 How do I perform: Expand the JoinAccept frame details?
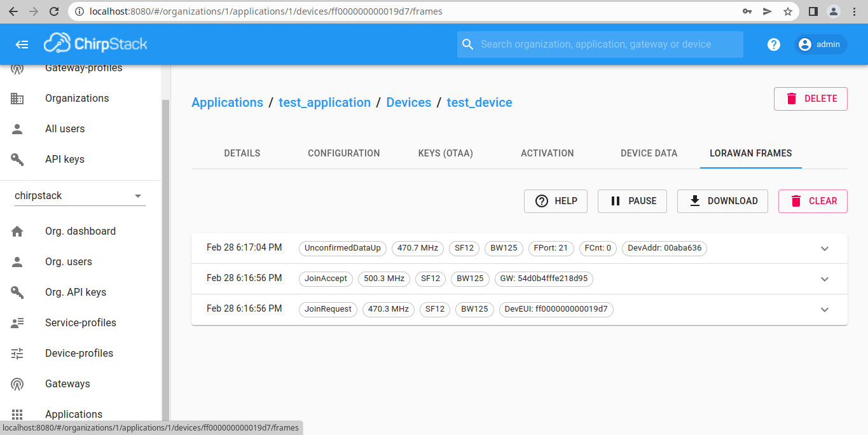[x=825, y=279]
